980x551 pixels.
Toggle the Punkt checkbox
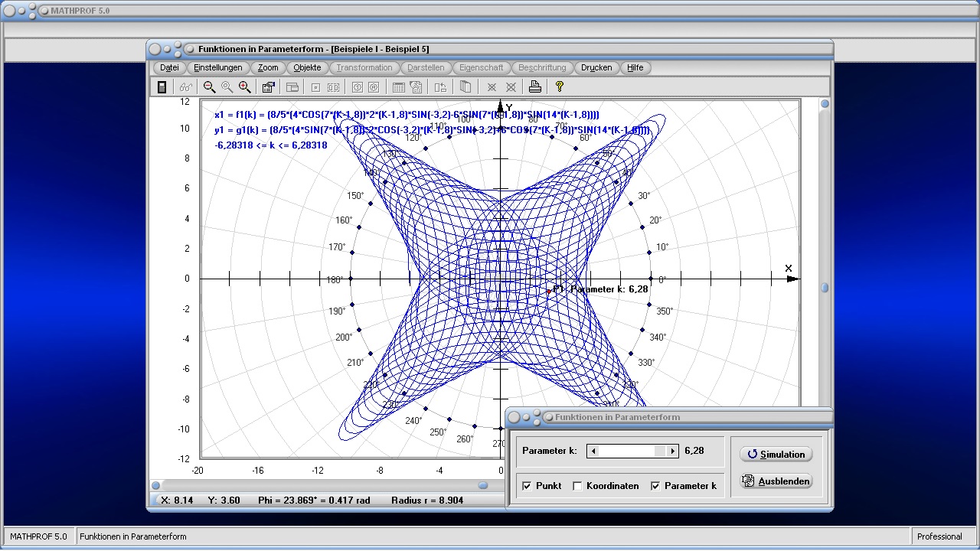pos(527,486)
